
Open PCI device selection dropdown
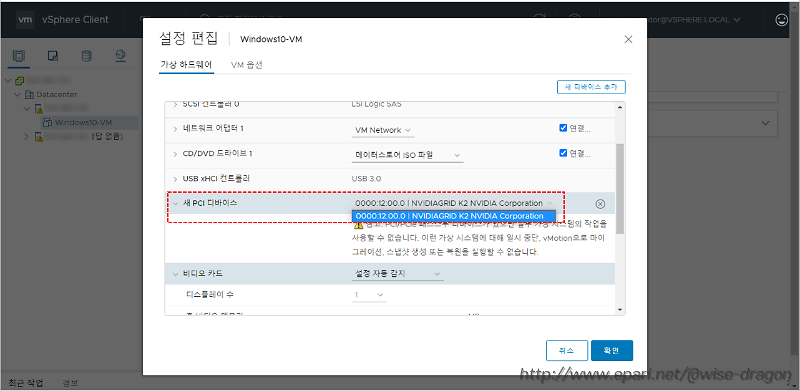click(x=454, y=203)
